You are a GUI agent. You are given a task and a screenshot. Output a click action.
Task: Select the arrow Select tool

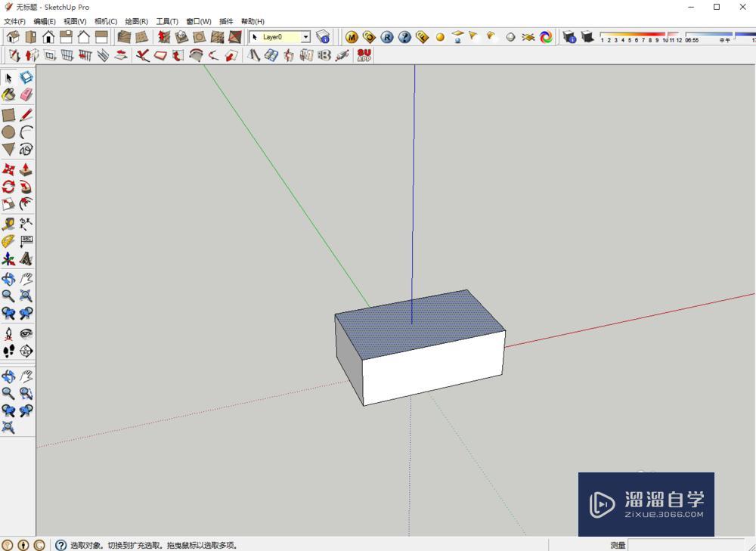pos(8,78)
